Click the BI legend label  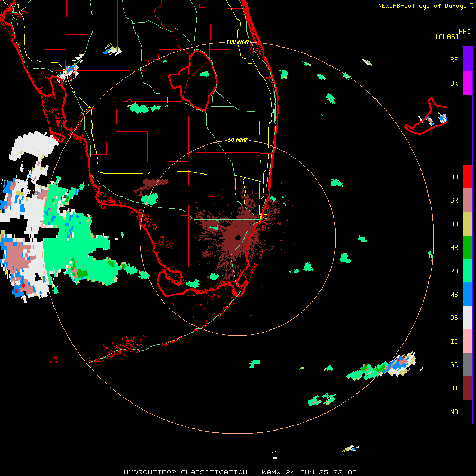tap(454, 388)
